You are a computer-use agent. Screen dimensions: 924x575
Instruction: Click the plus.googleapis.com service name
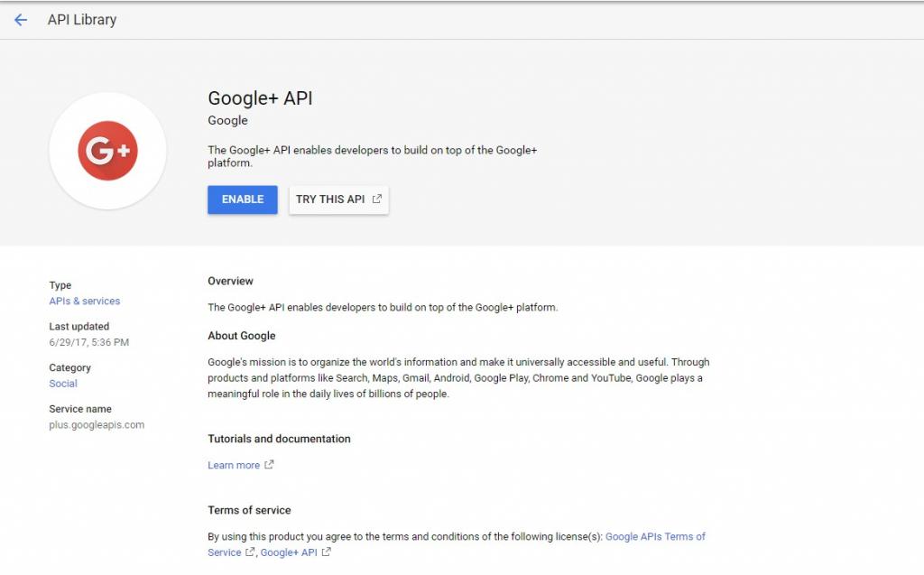[97, 425]
